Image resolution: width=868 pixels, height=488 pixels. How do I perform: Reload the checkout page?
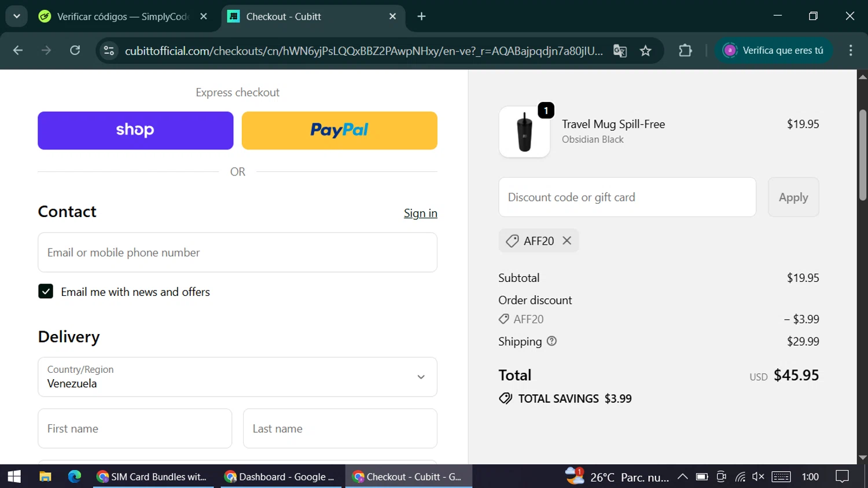click(x=75, y=51)
